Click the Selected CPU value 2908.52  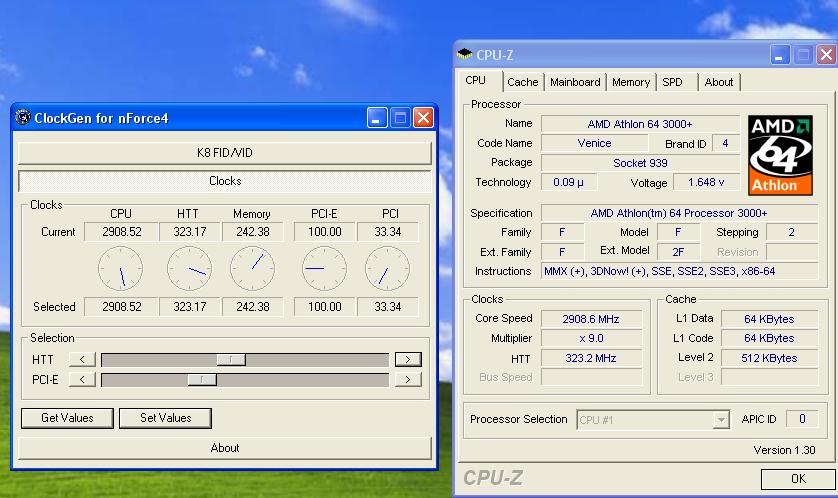pos(121,307)
